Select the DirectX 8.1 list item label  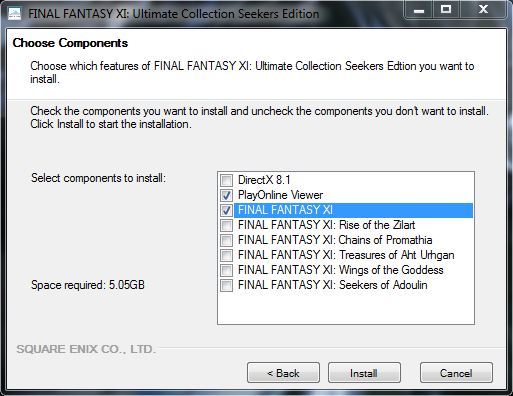[264, 180]
